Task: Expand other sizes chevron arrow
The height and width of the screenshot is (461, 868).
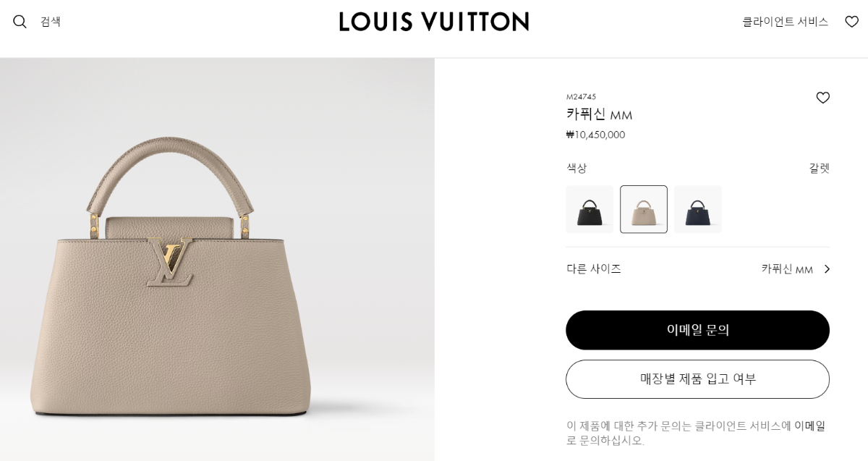Action: point(827,269)
